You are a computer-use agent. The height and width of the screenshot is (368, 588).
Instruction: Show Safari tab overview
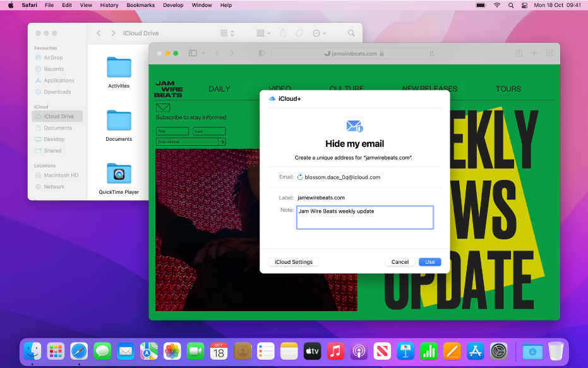point(549,54)
